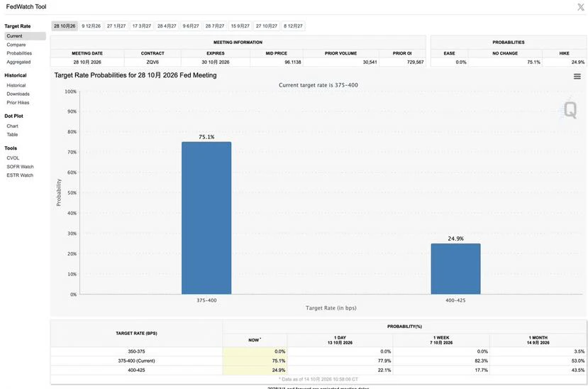Click the 400-425 probability bar
Viewport: 588px width, 389px height.
[455, 269]
